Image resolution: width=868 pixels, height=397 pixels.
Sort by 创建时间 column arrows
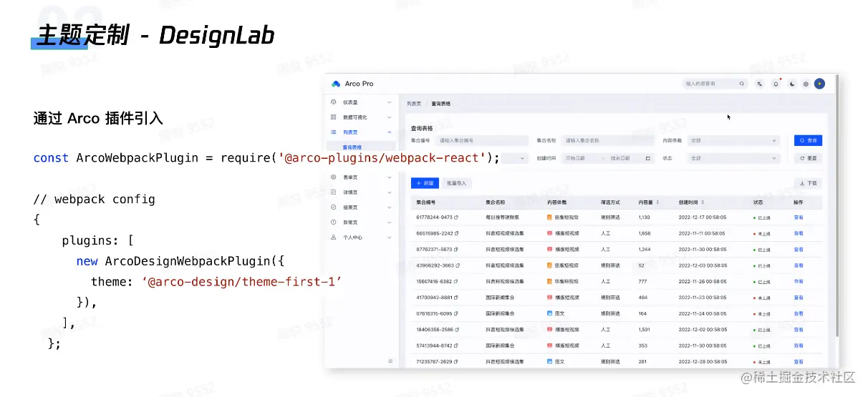(703, 202)
